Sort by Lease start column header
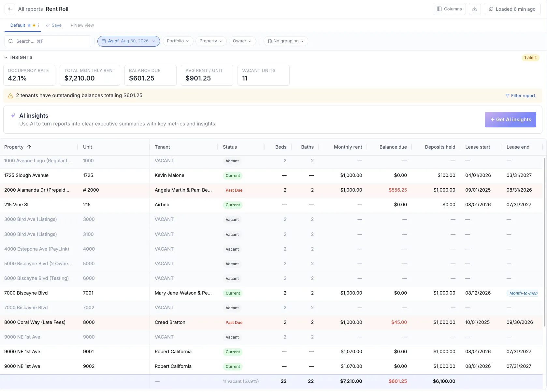 coord(478,147)
